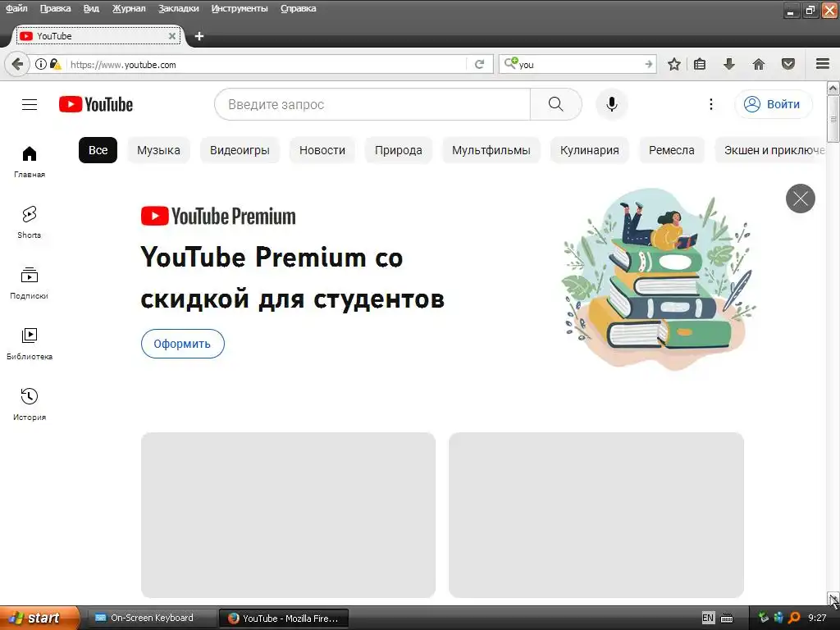Screen dimensions: 840x630
Task: Click the browser search box containing you
Action: 578,64
